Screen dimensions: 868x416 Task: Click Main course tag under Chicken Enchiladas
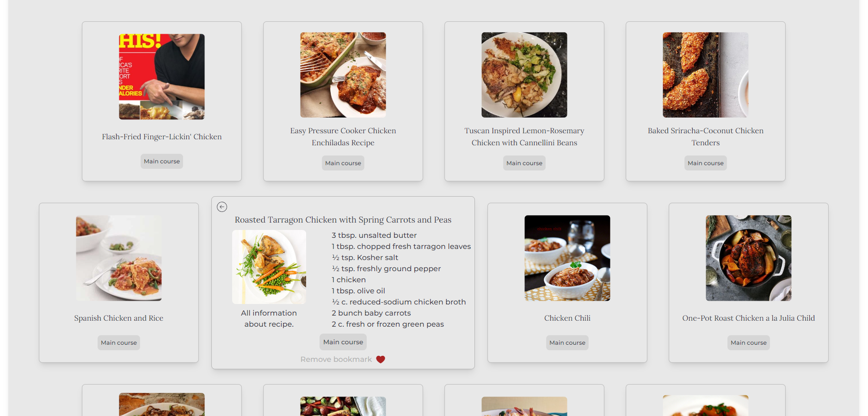tap(343, 163)
